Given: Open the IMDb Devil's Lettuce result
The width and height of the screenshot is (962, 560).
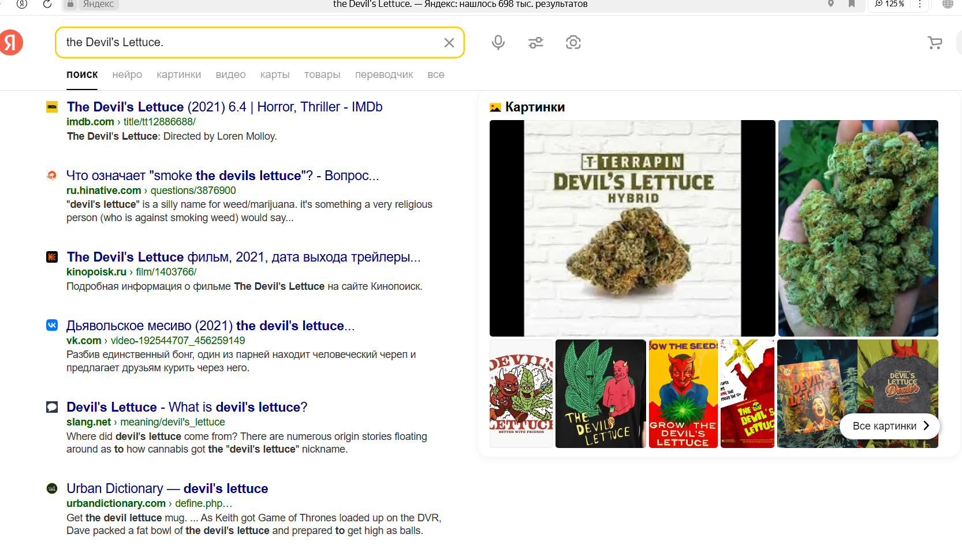Looking at the screenshot, I should click(x=224, y=107).
